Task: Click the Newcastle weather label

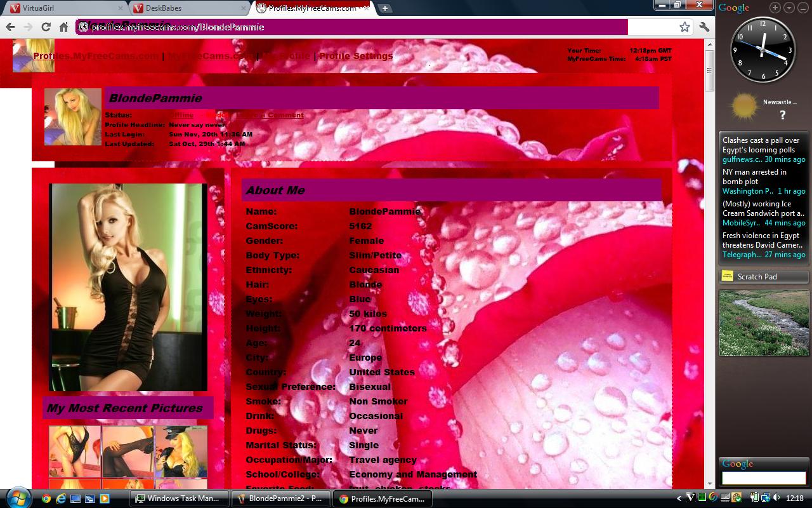Action: 780,102
